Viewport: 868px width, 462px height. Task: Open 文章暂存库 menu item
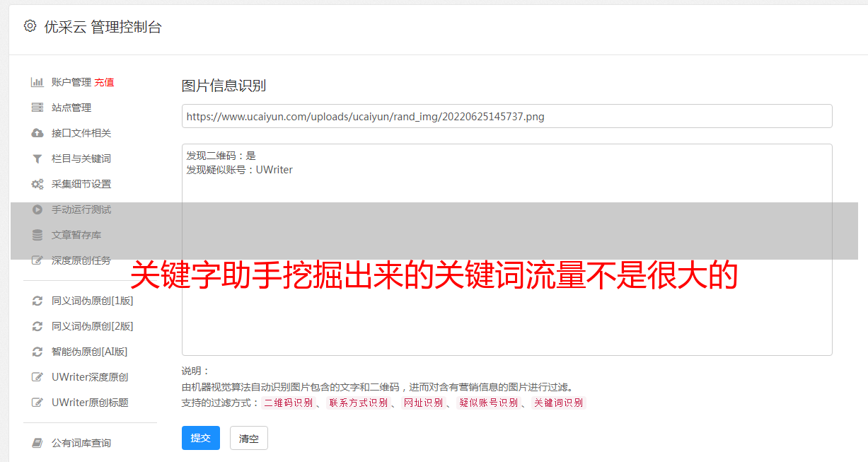[76, 235]
